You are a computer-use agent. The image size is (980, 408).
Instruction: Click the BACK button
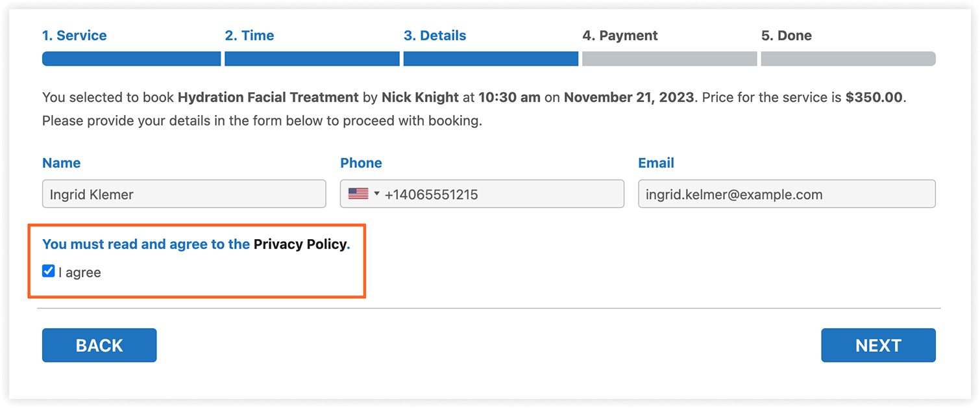[99, 345]
